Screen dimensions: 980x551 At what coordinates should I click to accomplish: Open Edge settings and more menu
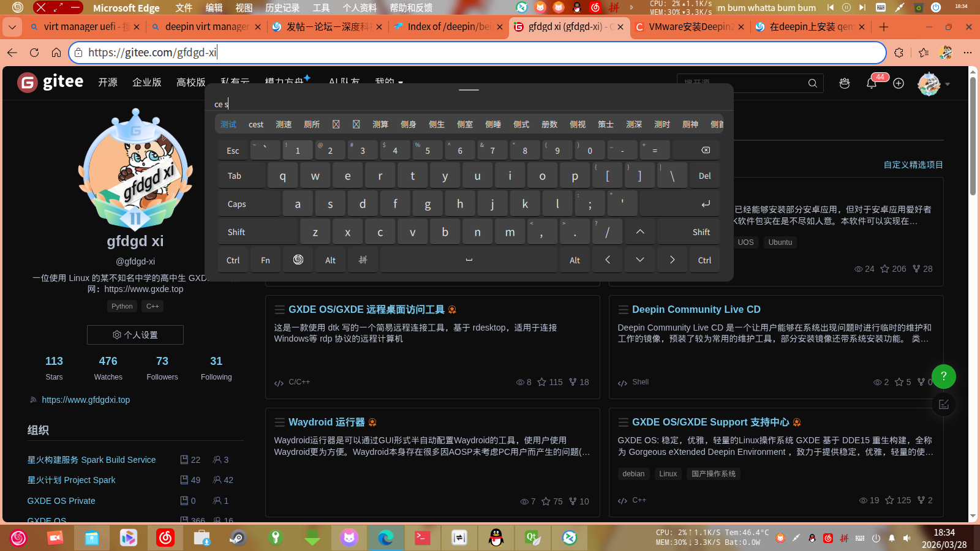coord(968,53)
